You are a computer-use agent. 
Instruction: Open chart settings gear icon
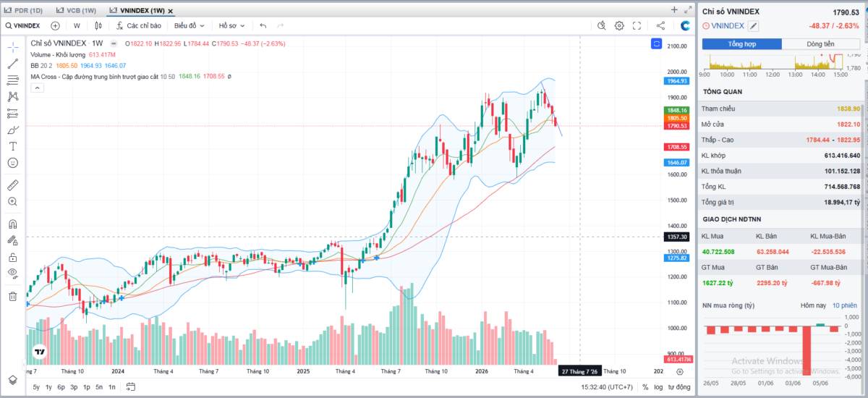(x=619, y=25)
